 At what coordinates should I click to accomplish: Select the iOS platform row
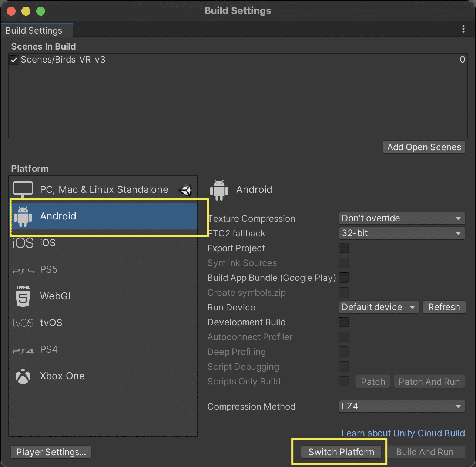(103, 243)
